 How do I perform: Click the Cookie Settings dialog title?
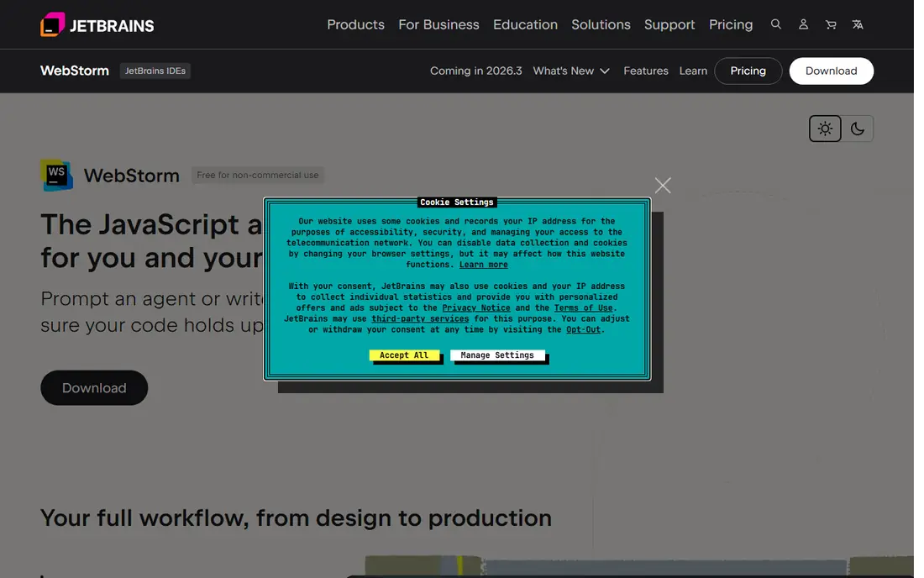pos(457,202)
